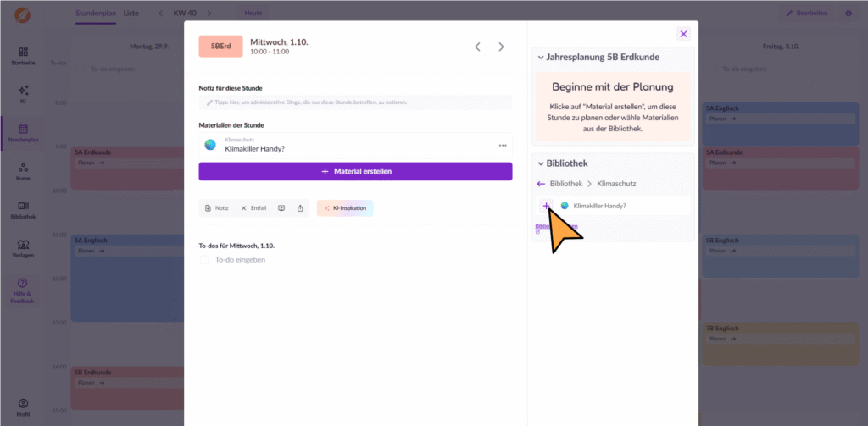The image size is (868, 426).
Task: Click the KI-Inspiration button
Action: (x=345, y=208)
